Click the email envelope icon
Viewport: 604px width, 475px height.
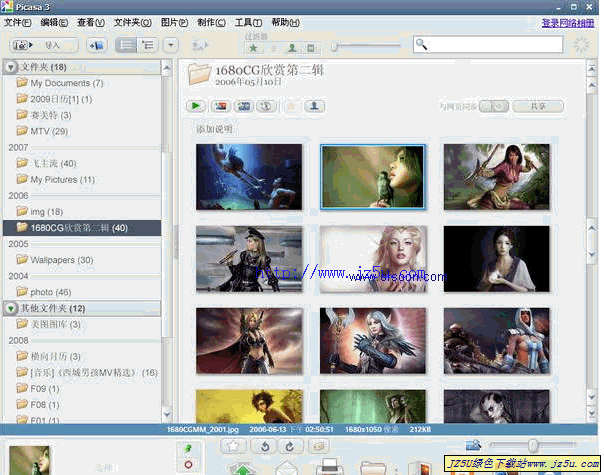(x=286, y=468)
